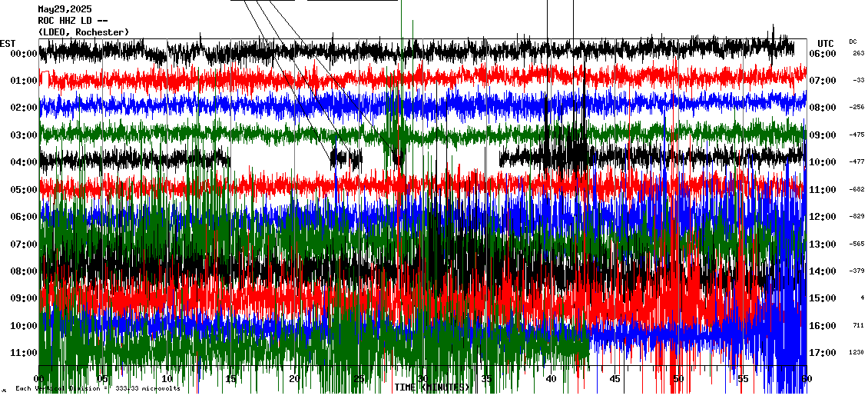Select the 00:00 EST row label
Viewport: 868px width, 399px height.
(24, 54)
